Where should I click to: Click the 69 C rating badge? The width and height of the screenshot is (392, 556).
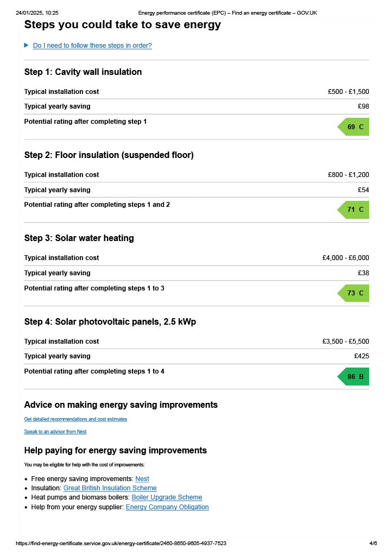tap(355, 127)
